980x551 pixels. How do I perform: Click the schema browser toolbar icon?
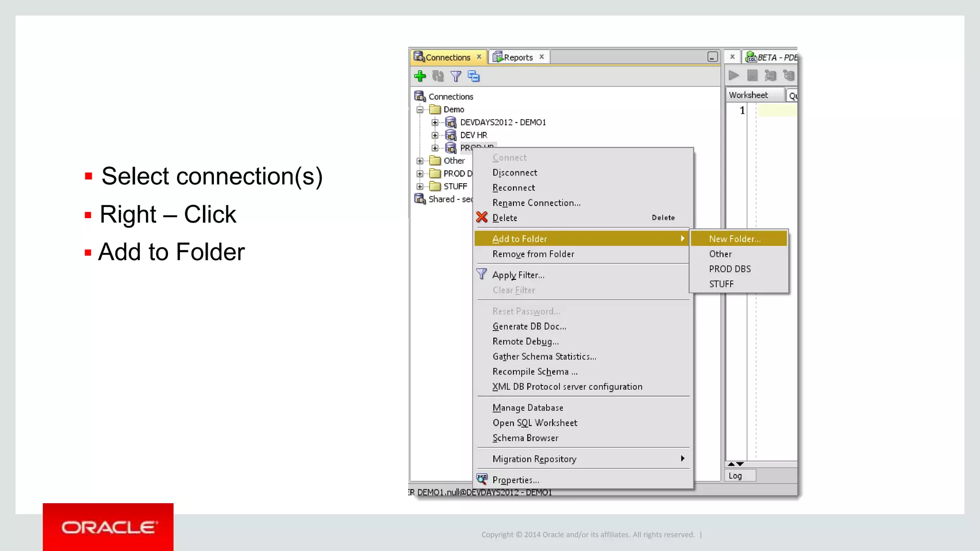coord(474,76)
